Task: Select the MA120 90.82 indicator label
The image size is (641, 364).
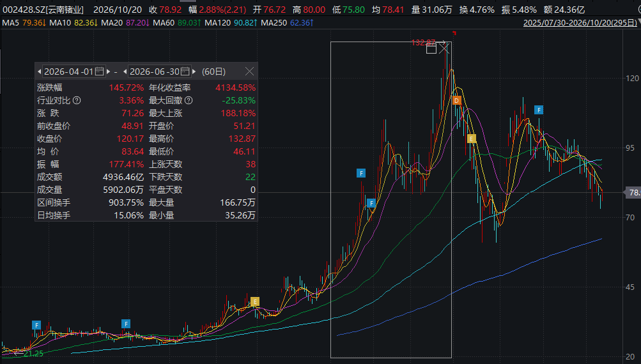Action: point(231,23)
